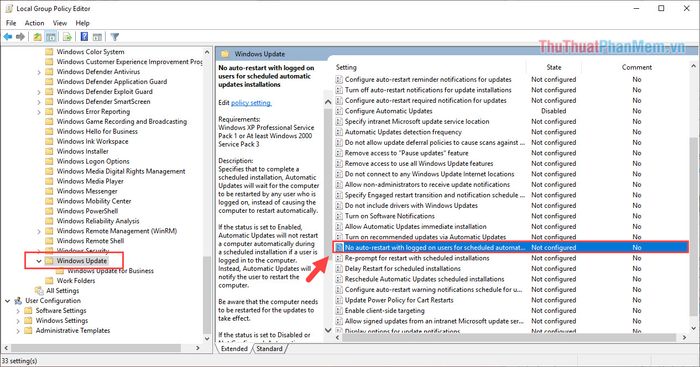Switch to the Standard tab

(x=269, y=349)
